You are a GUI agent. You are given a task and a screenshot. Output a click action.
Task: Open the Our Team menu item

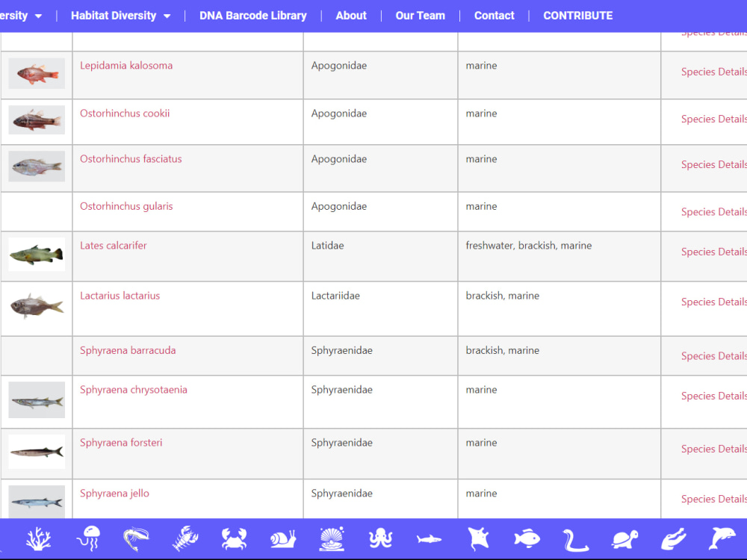coord(420,16)
